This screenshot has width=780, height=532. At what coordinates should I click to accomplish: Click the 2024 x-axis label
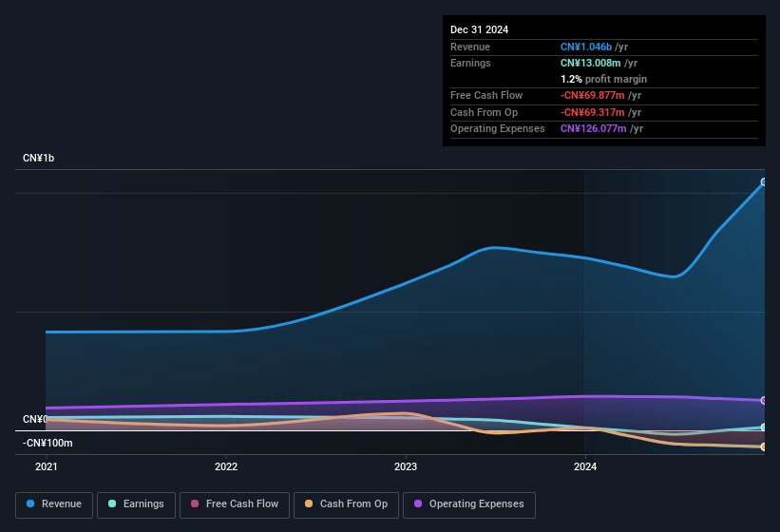pyautogui.click(x=585, y=466)
